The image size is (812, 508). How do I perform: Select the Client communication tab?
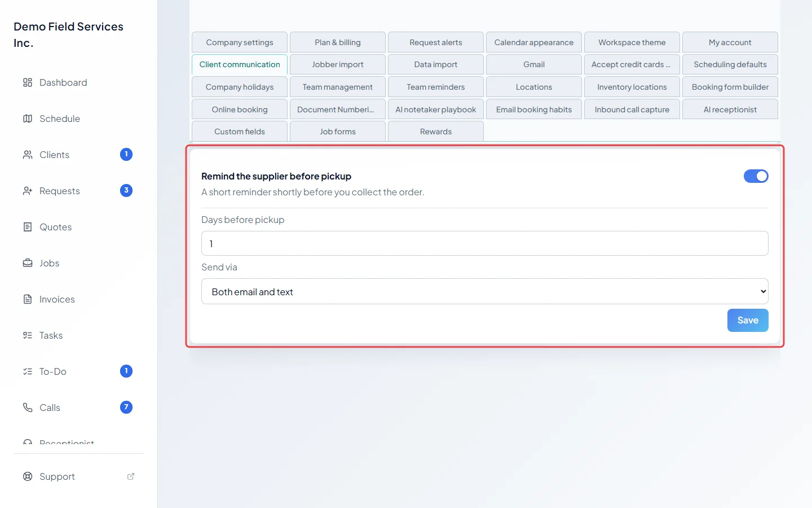(240, 64)
